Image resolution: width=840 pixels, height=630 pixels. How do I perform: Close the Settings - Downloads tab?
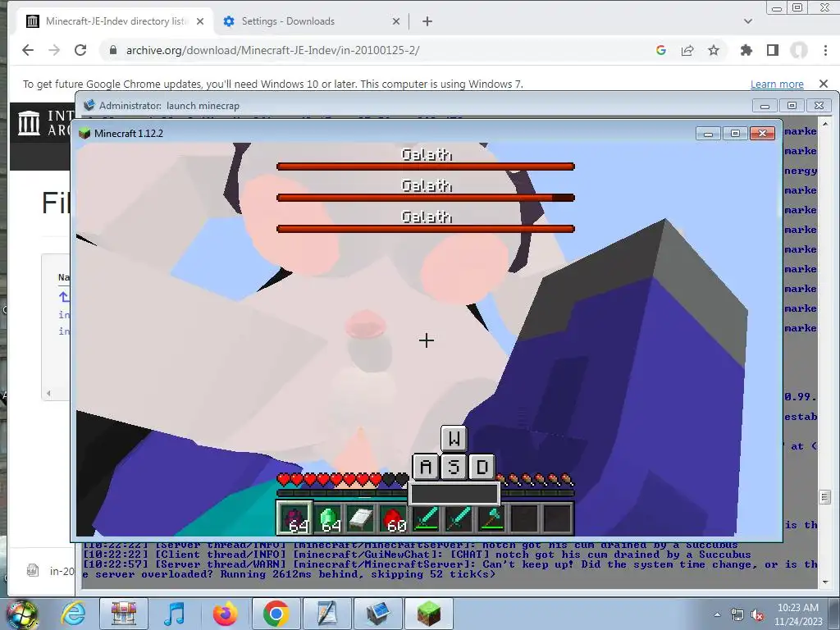396,21
